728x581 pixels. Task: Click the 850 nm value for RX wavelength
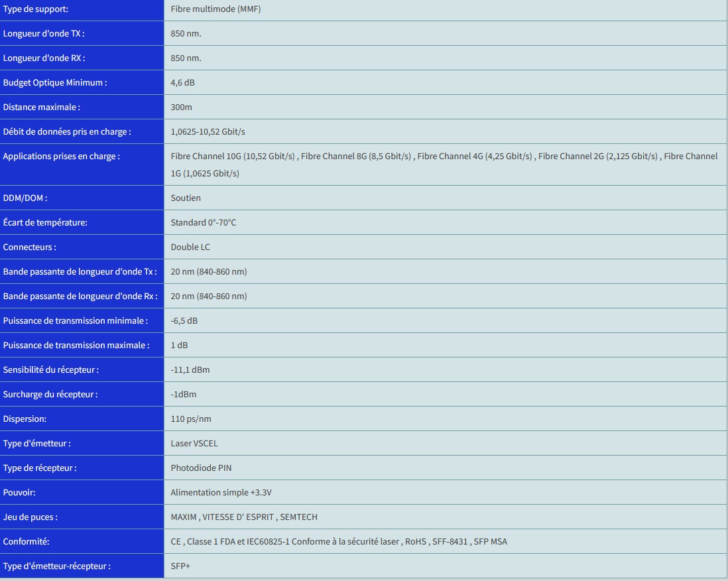tap(186, 58)
